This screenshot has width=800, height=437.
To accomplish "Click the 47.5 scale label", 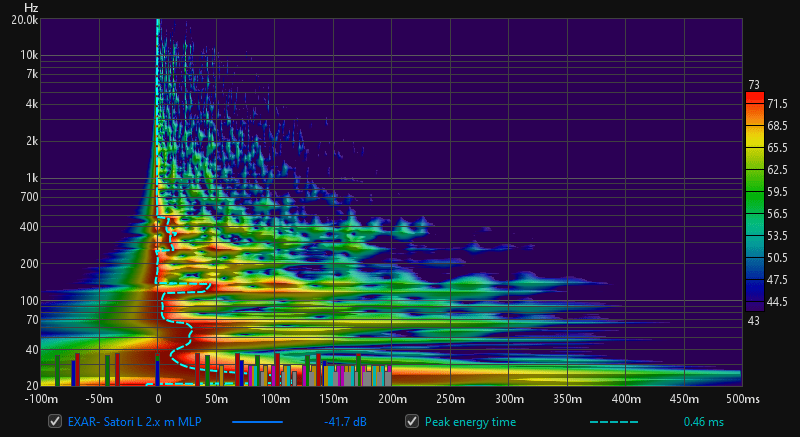I will pyautogui.click(x=778, y=280).
